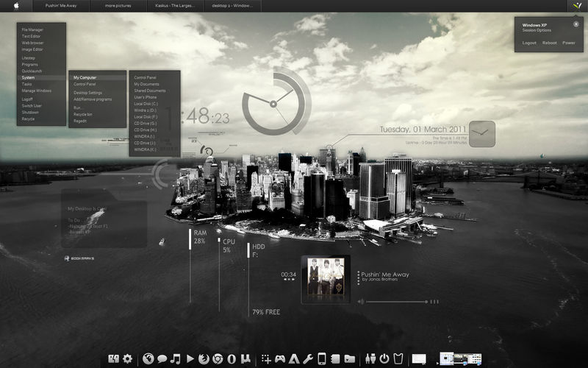The width and height of the screenshot is (588, 368).
Task: Launch Opera from the dock
Action: tap(232, 358)
